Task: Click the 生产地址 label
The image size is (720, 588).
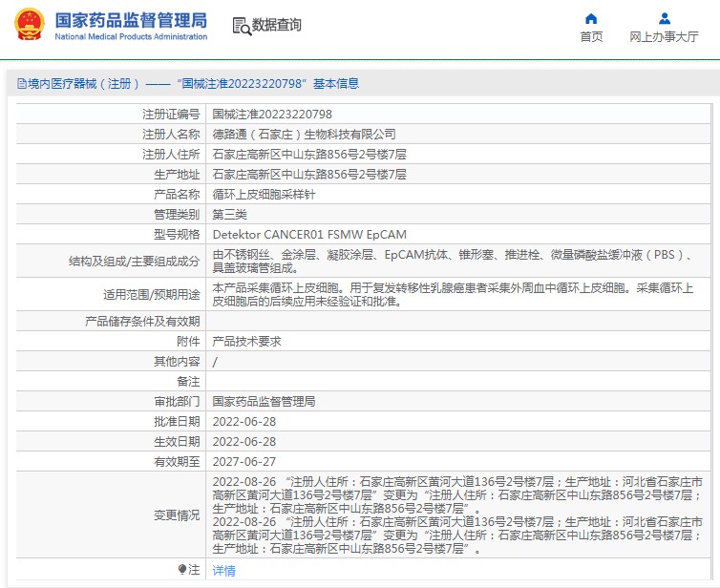Action: click(x=177, y=175)
